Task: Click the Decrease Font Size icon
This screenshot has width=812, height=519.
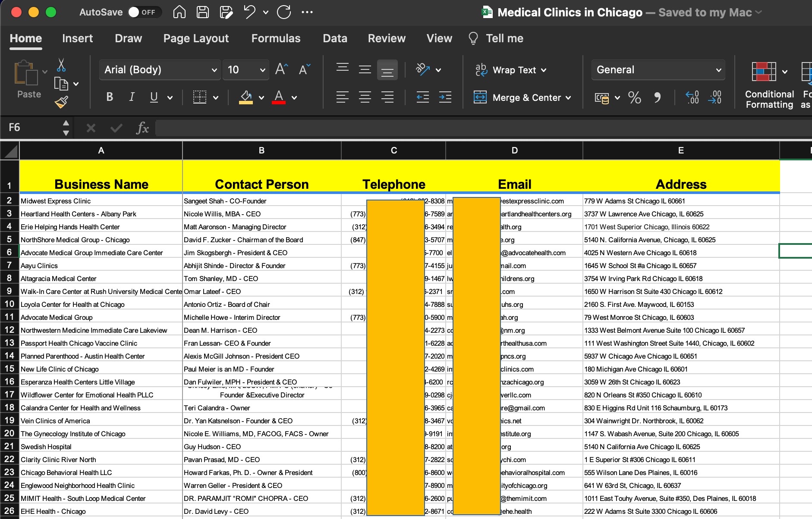Action: [304, 69]
